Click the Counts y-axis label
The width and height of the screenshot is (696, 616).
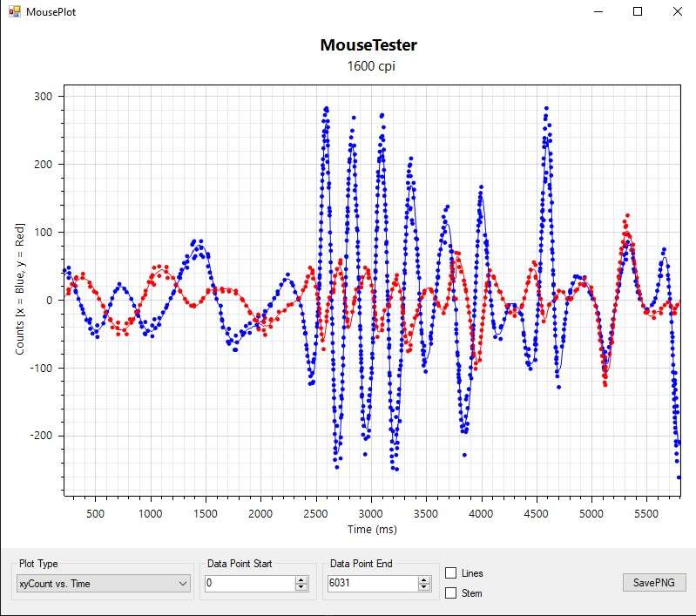coord(20,288)
